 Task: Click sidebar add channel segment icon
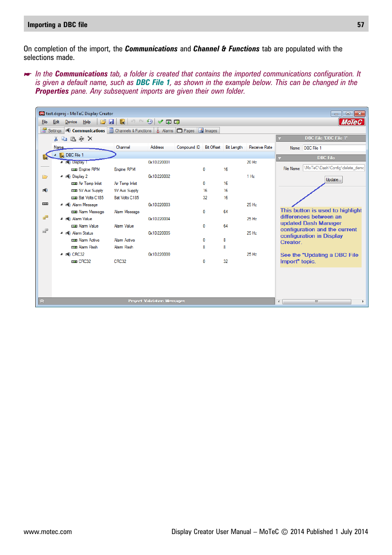45,204
